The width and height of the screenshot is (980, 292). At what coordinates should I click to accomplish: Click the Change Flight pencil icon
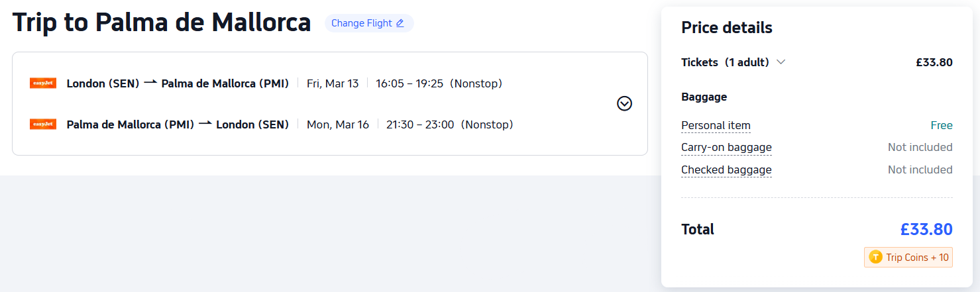[x=400, y=23]
